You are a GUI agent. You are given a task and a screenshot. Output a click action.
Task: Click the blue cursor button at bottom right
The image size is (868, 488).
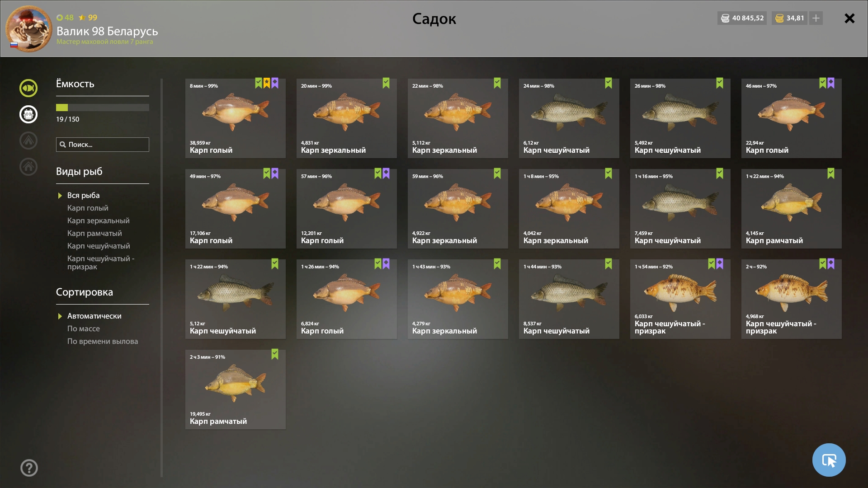pos(829,460)
